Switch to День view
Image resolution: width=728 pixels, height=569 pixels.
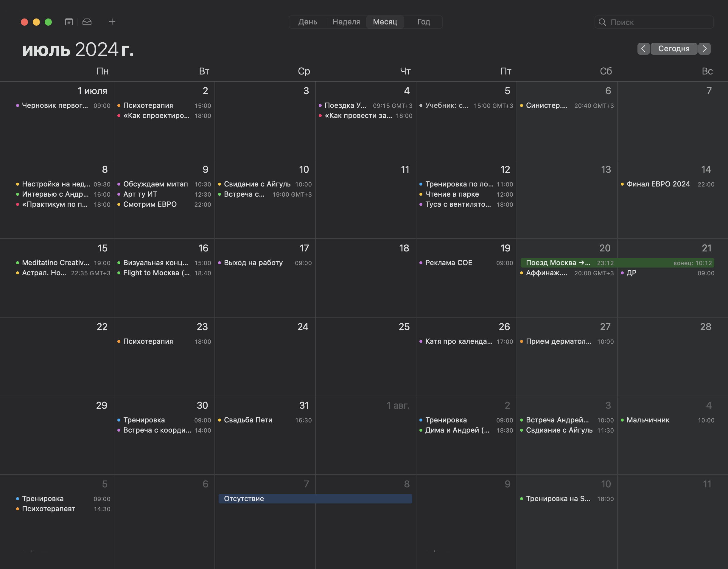click(x=307, y=22)
